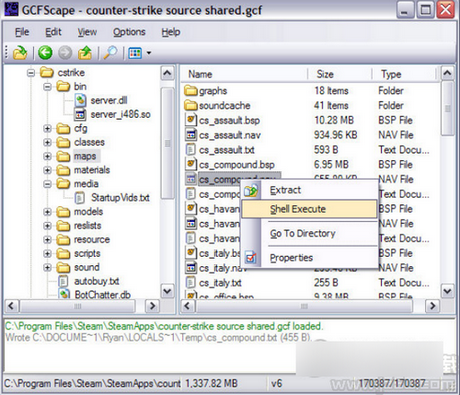
Task: Go back with green arrow icon
Action: tap(45, 53)
